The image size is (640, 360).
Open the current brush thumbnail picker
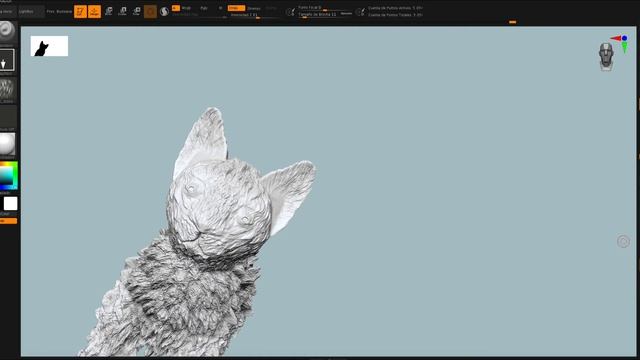pos(7,32)
